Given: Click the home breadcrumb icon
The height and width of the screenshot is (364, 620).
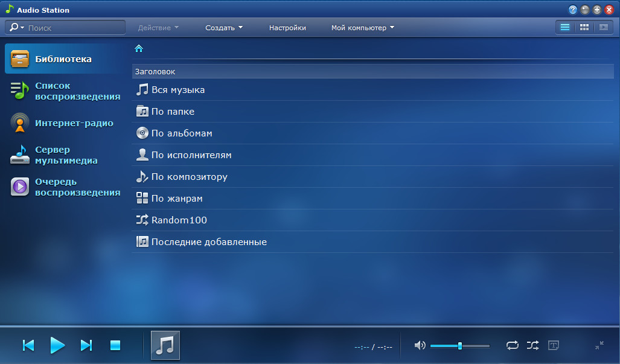Looking at the screenshot, I should click(x=139, y=48).
